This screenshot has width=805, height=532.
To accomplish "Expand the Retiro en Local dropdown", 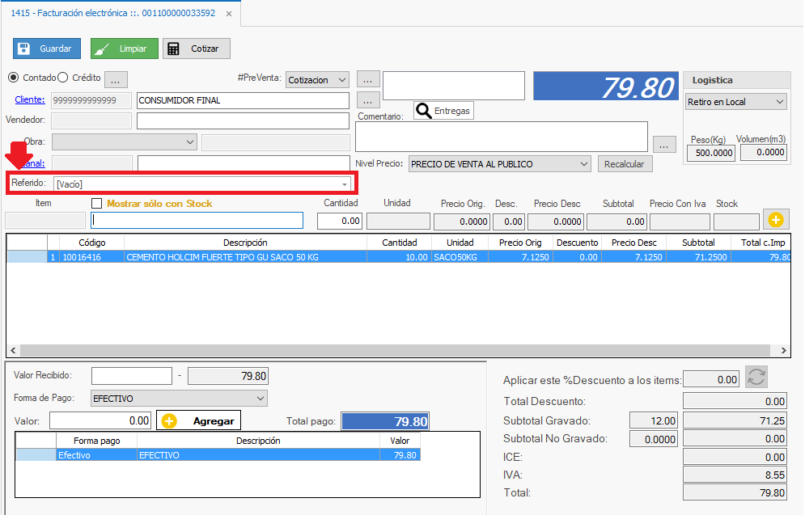I will click(x=779, y=102).
